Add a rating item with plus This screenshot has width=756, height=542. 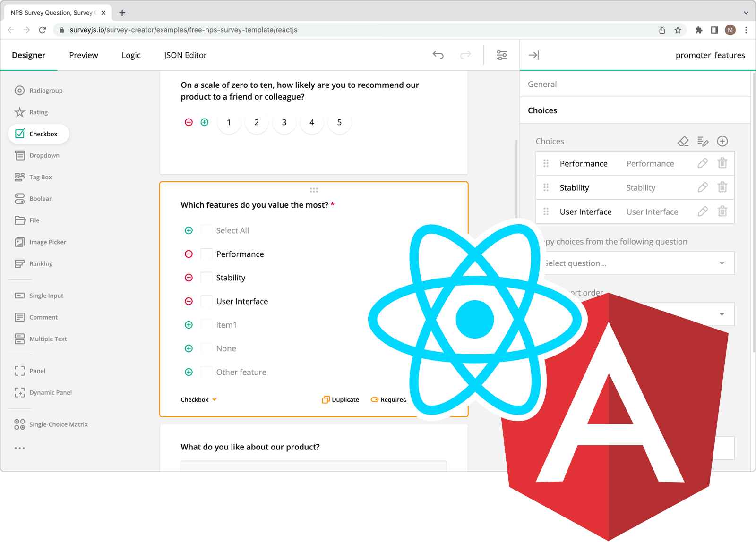(205, 122)
